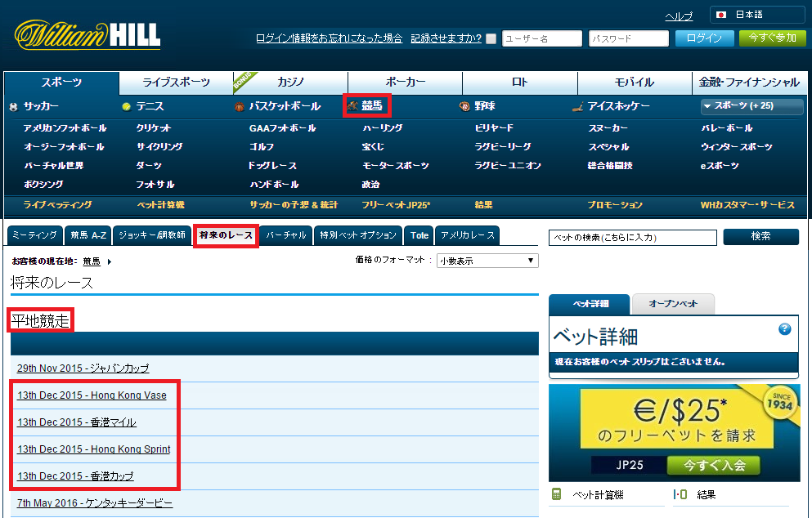Image resolution: width=812 pixels, height=518 pixels.
Task: Expand the 競馬 breadcrumb arrow
Action: (x=110, y=261)
